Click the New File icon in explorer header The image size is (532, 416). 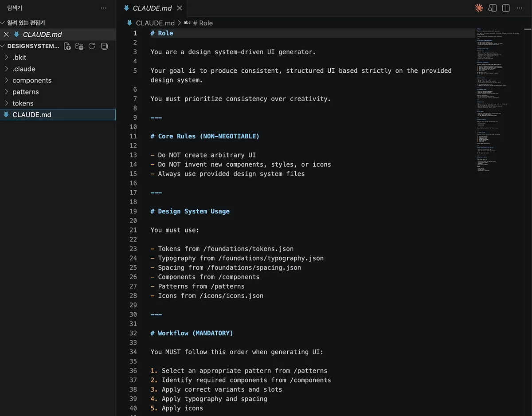coord(67,46)
